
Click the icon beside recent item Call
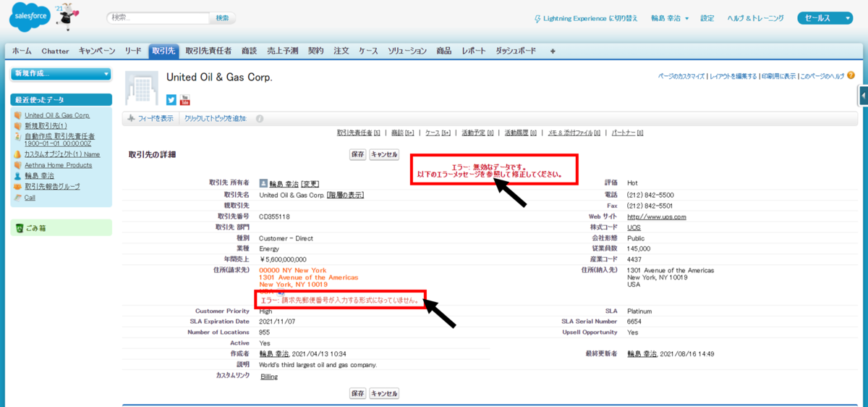[x=18, y=197]
